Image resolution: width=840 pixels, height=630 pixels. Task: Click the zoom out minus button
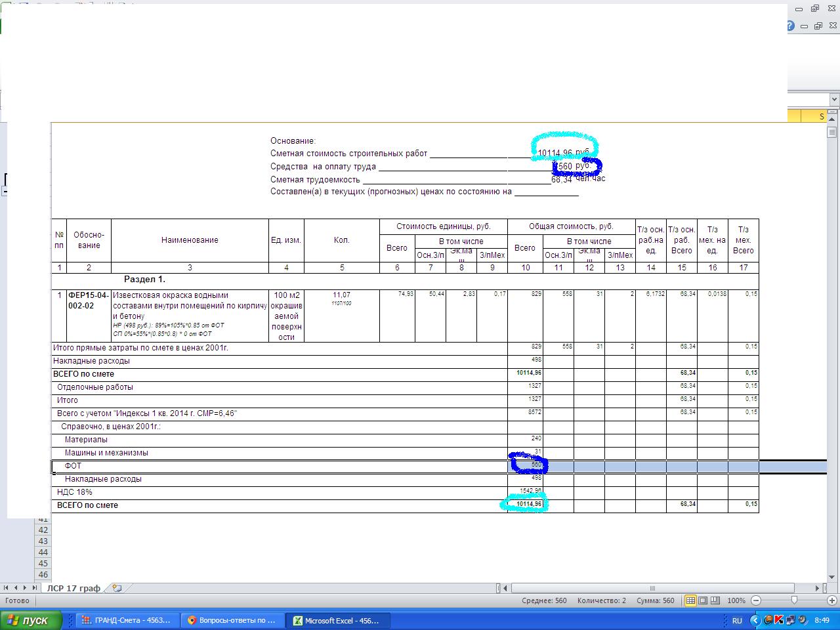(x=756, y=600)
